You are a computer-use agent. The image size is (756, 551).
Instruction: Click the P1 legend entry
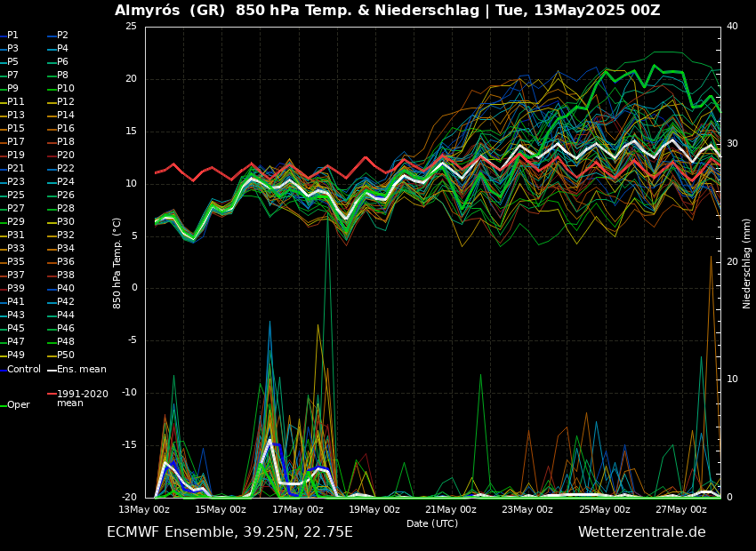click(12, 36)
